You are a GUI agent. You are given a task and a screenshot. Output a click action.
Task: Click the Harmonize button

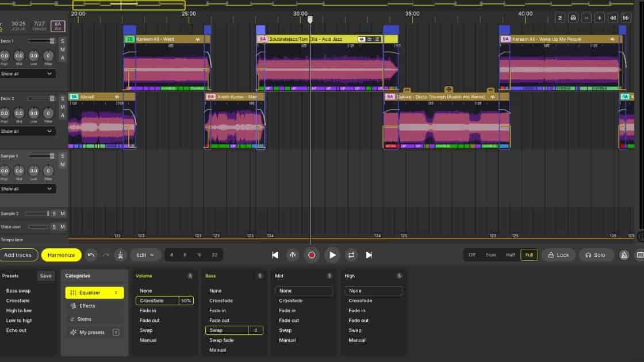(x=61, y=255)
